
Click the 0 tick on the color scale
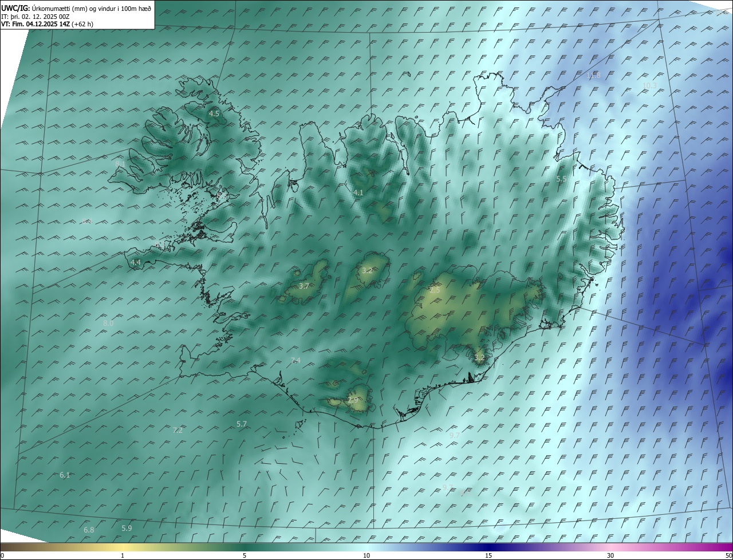point(2,556)
